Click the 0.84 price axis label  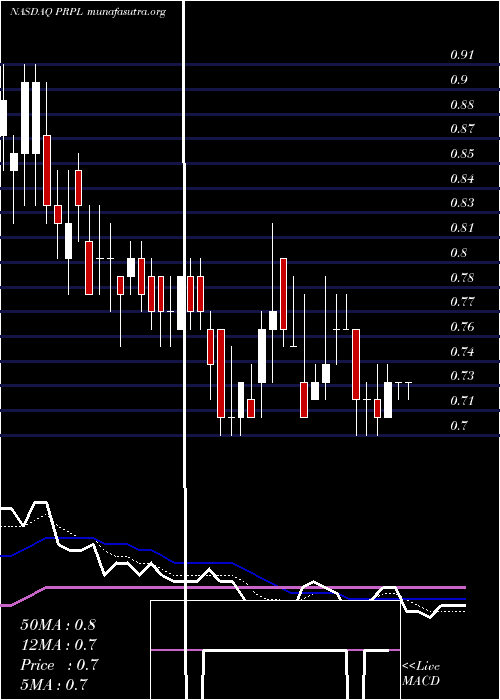462,179
